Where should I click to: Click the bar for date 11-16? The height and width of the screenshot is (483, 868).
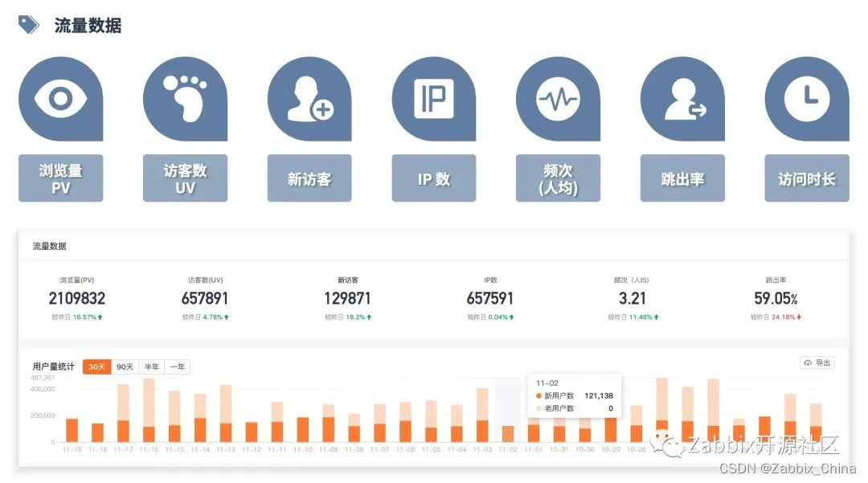[x=149, y=410]
